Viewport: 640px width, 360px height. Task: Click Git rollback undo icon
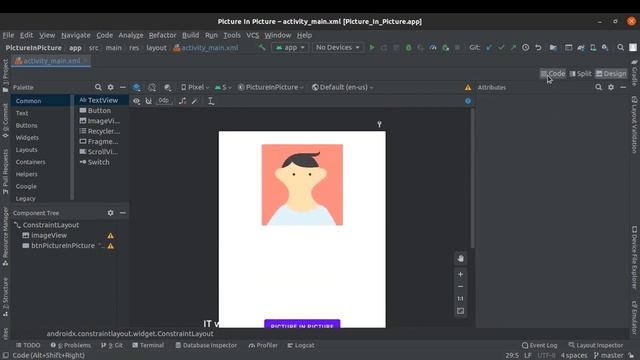538,48
